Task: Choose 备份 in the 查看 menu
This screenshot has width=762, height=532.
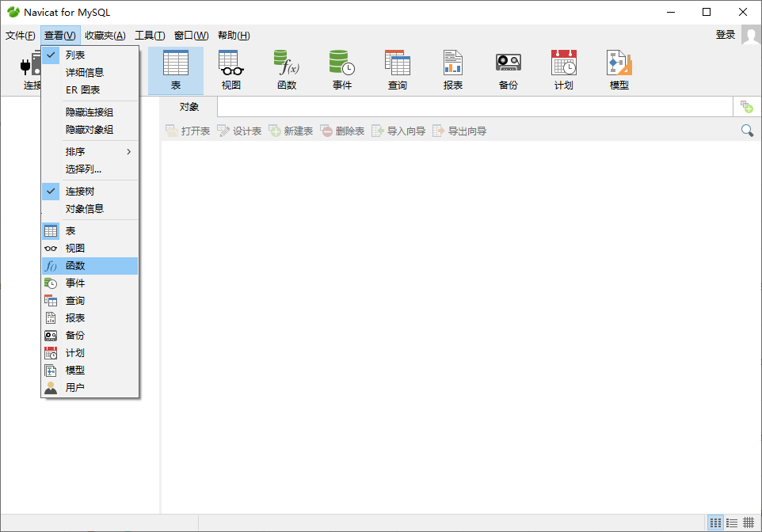Action: (90, 335)
